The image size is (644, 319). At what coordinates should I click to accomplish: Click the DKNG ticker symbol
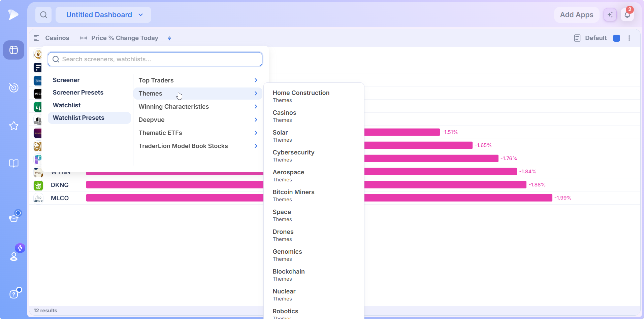click(x=60, y=185)
